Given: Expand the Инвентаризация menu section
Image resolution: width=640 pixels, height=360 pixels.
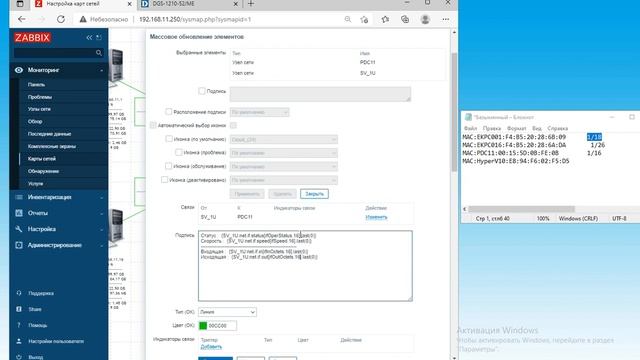Looking at the screenshot, I should (101, 197).
